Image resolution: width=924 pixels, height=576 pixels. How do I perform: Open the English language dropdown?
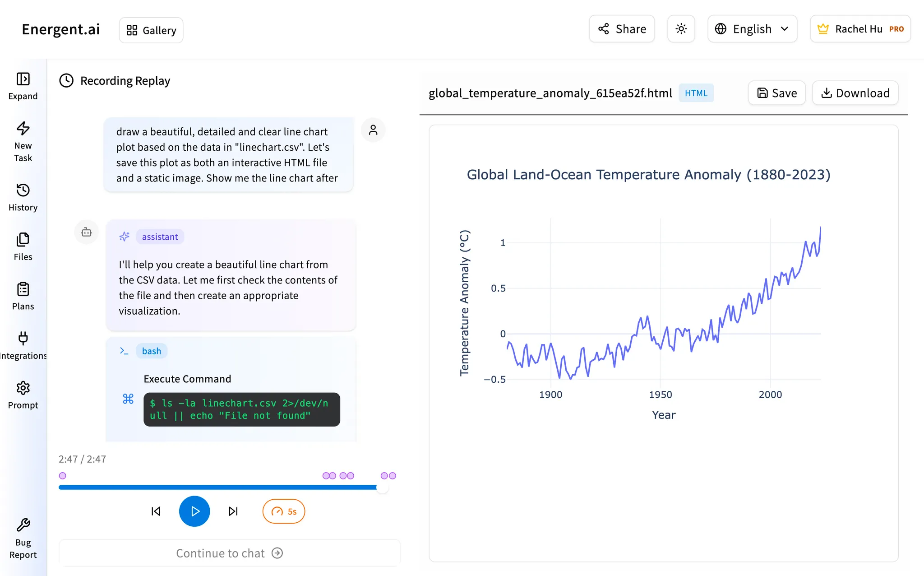pos(752,28)
